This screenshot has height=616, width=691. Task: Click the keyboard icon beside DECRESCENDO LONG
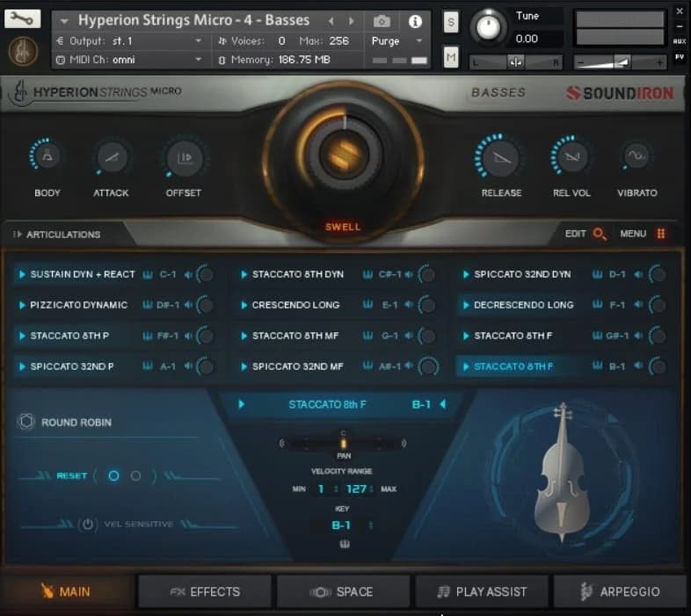coord(597,304)
